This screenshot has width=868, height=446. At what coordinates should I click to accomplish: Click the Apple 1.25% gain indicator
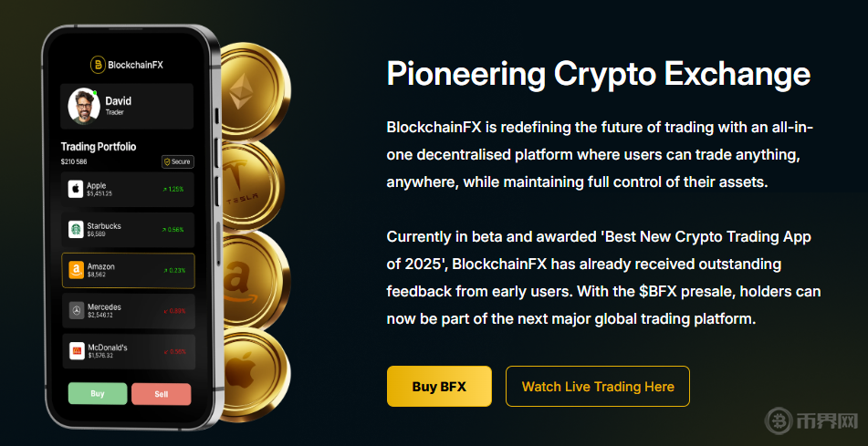point(173,190)
